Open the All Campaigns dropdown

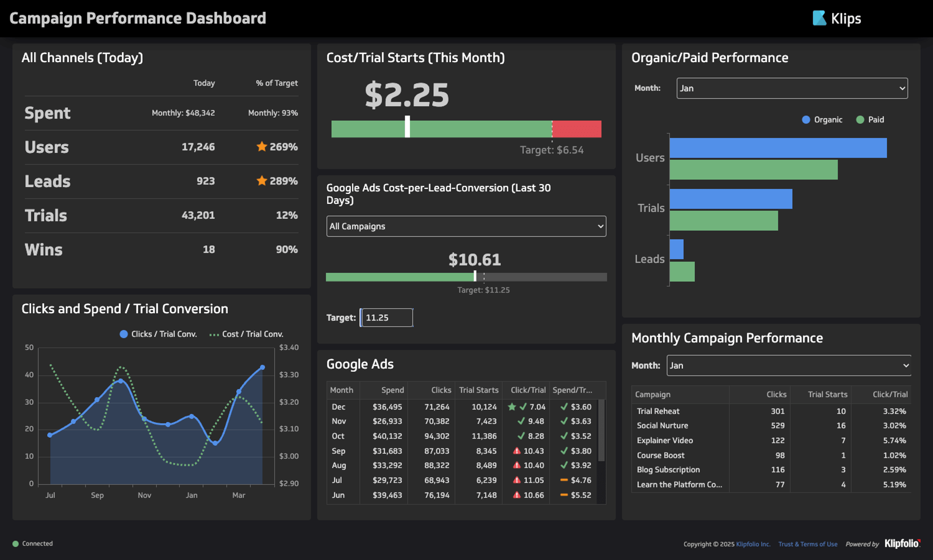pyautogui.click(x=465, y=226)
